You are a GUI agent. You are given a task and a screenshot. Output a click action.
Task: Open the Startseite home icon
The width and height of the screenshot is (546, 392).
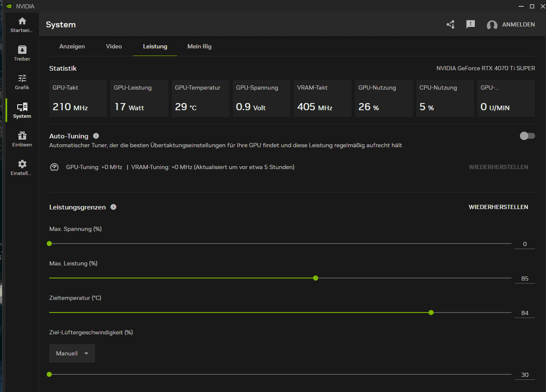tap(22, 21)
